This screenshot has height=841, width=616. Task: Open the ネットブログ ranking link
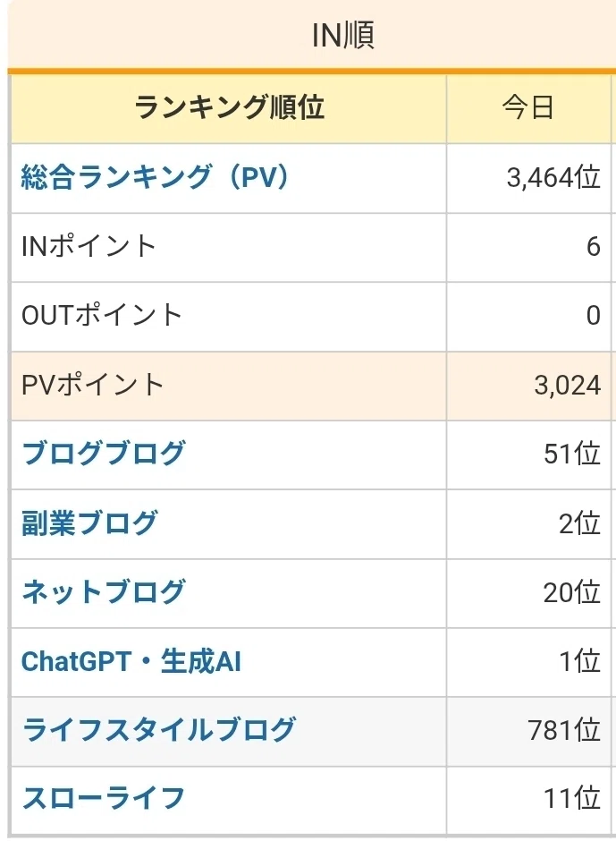(104, 592)
